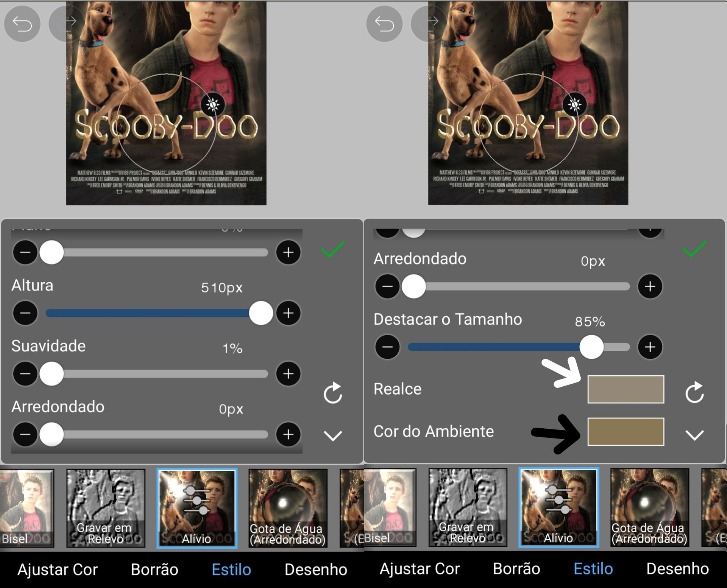
Task: Confirm with the green checkmark in right panel
Action: pyautogui.click(x=695, y=249)
